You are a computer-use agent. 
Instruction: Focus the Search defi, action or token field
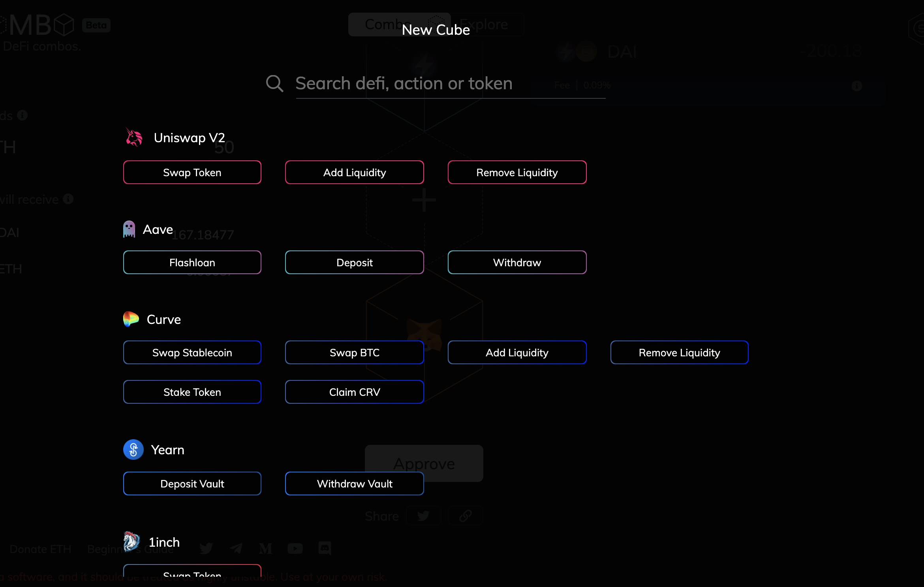[x=450, y=84]
